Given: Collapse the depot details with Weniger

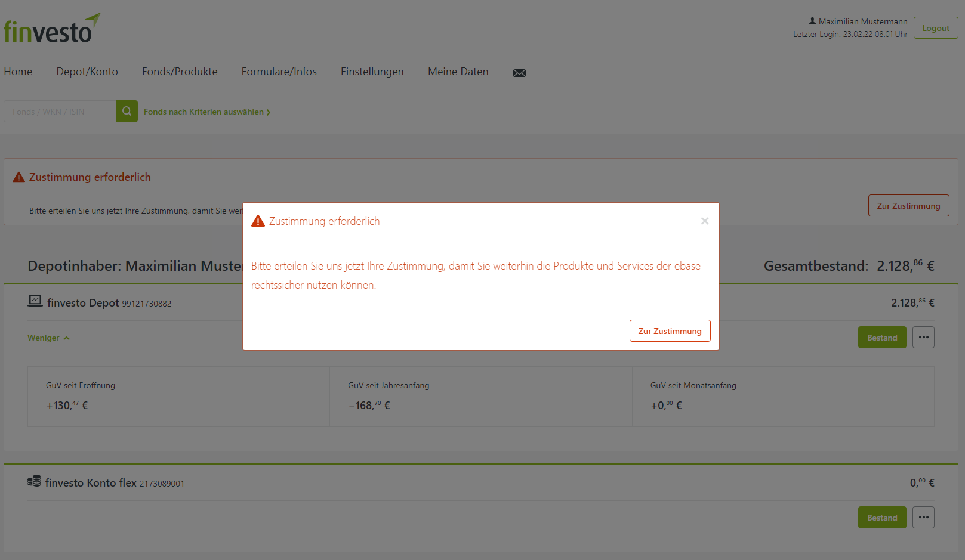Looking at the screenshot, I should [x=49, y=338].
